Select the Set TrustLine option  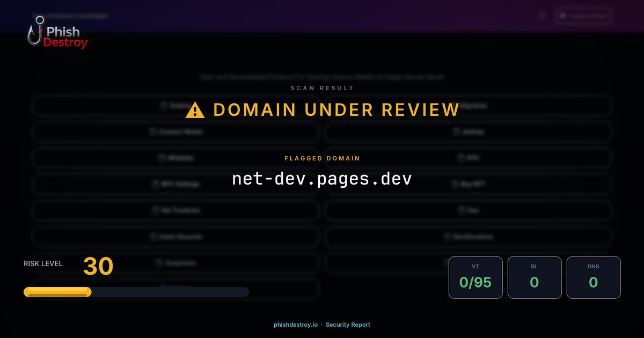pos(177,210)
